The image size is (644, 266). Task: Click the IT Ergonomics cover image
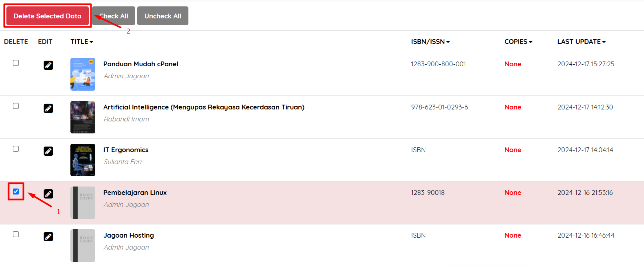(x=83, y=160)
